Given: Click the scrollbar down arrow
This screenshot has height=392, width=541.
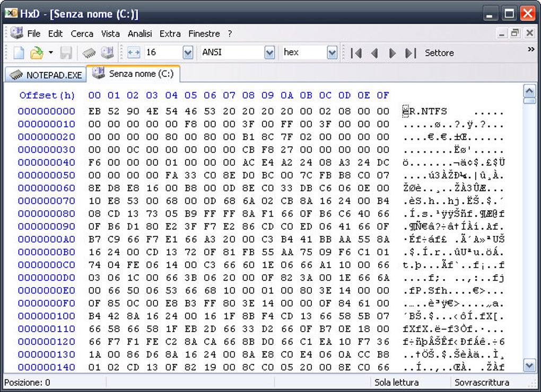Looking at the screenshot, I should tap(530, 365).
